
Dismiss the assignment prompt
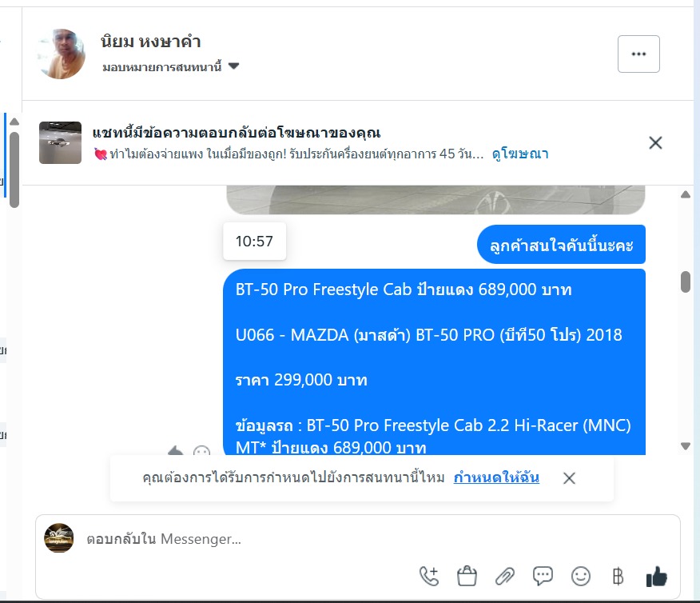(569, 478)
